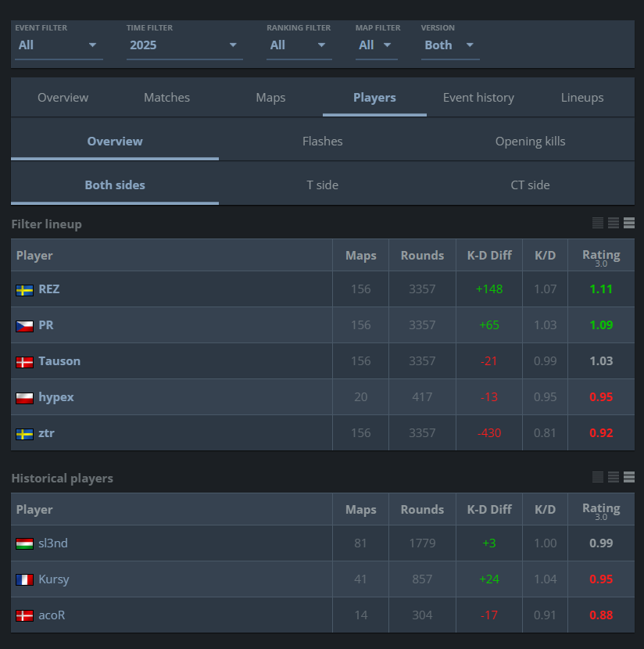
Task: Sort lineup table by Rounds column
Action: (x=422, y=256)
